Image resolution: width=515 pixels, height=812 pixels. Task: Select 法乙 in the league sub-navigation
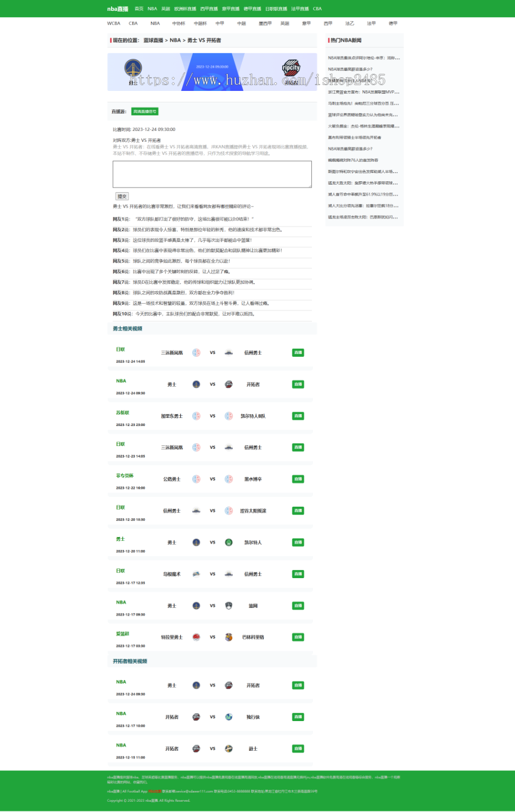[350, 23]
